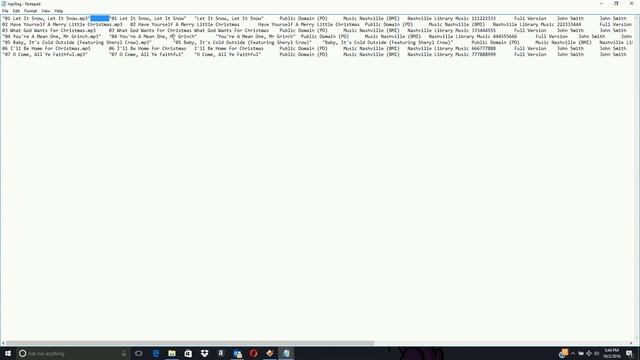640x360 pixels.
Task: Open File Explorer from the taskbar
Action: (172, 353)
